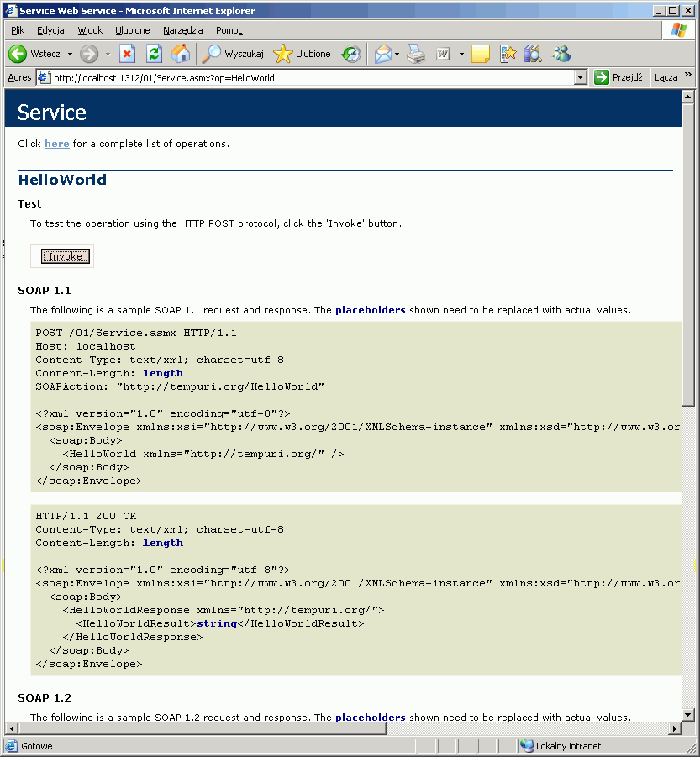Click the 'SOAP 1.1' heading

coord(45,290)
